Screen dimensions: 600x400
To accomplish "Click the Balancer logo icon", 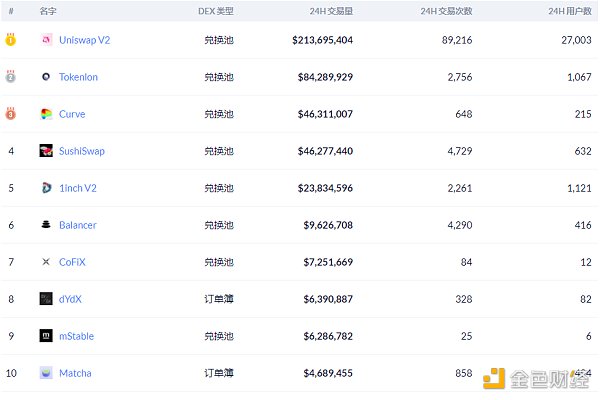I will 46,225.
